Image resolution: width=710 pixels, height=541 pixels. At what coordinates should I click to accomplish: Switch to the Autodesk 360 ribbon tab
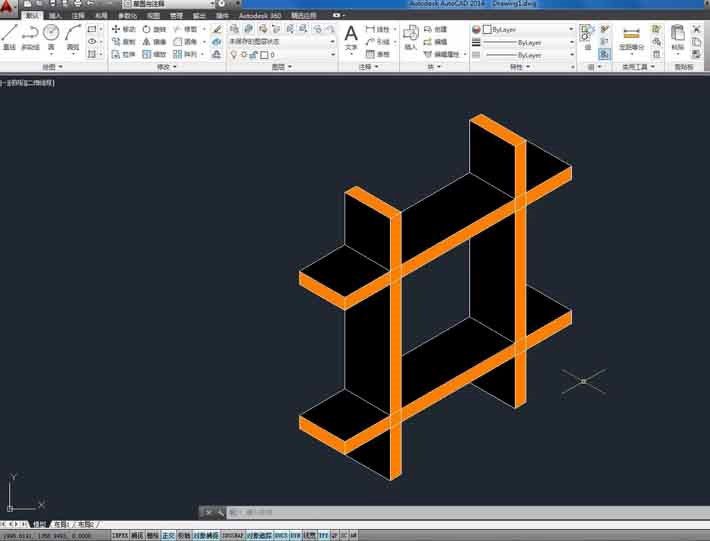(x=260, y=16)
